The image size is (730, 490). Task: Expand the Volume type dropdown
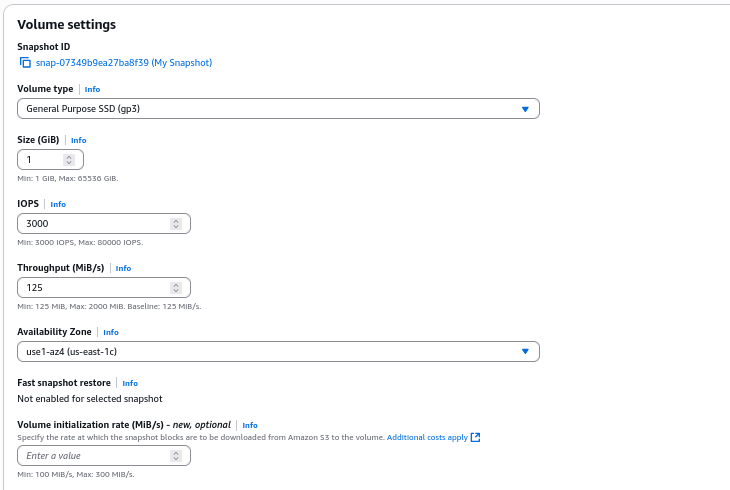pos(278,108)
